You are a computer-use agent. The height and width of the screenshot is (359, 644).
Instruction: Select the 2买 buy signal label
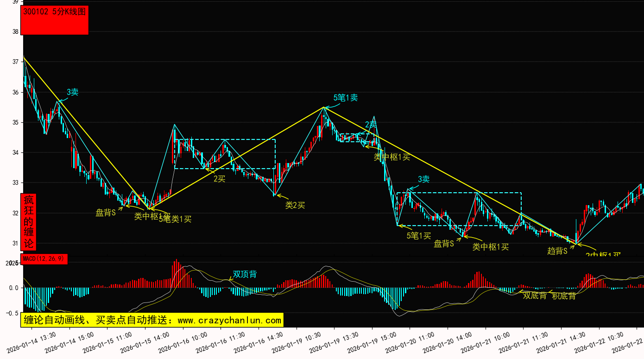point(219,178)
